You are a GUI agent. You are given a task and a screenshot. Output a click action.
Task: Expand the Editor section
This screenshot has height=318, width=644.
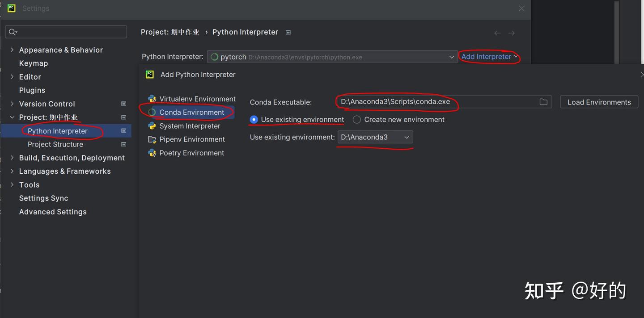pos(12,77)
